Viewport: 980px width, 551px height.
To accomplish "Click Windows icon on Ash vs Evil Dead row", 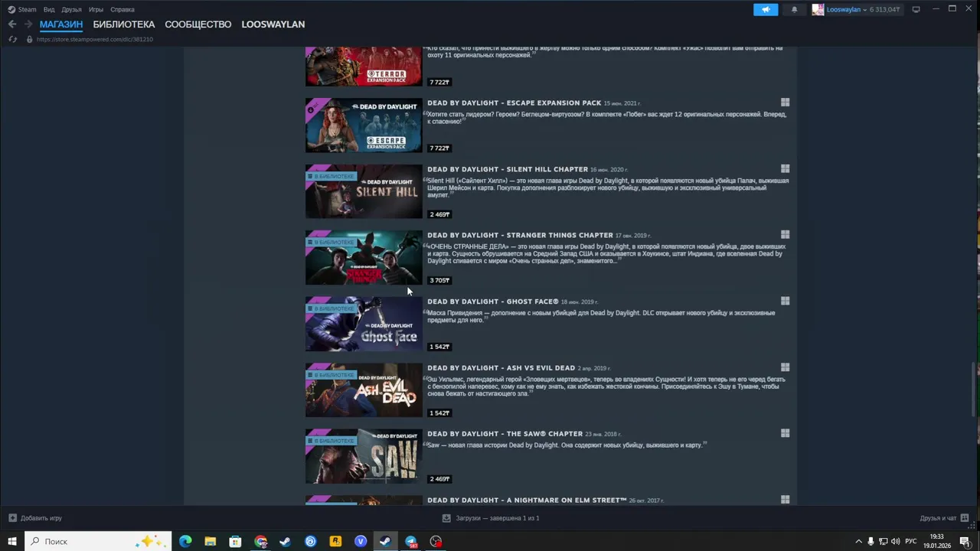I will pyautogui.click(x=785, y=367).
